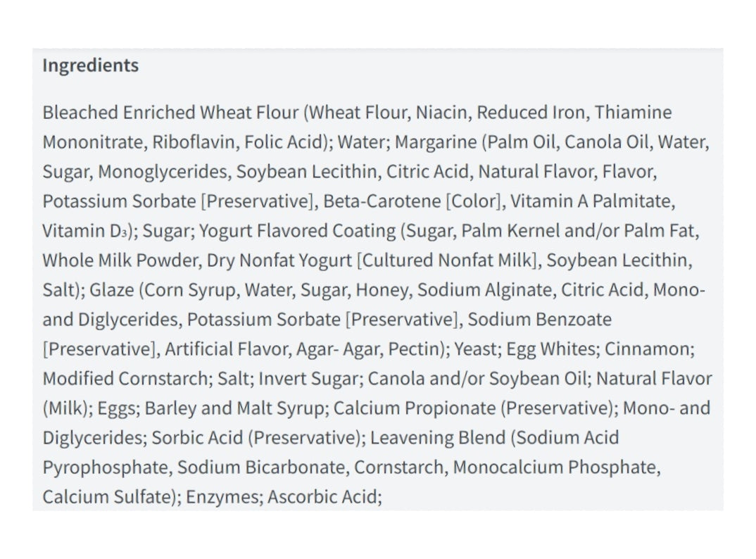This screenshot has height=559, width=756.
Task: Click on Beta-Carotene in the ingredients
Action: (381, 201)
